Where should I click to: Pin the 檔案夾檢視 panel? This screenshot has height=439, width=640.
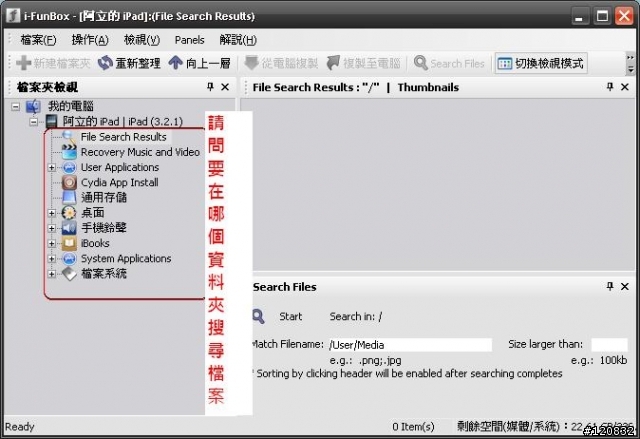coord(210,87)
